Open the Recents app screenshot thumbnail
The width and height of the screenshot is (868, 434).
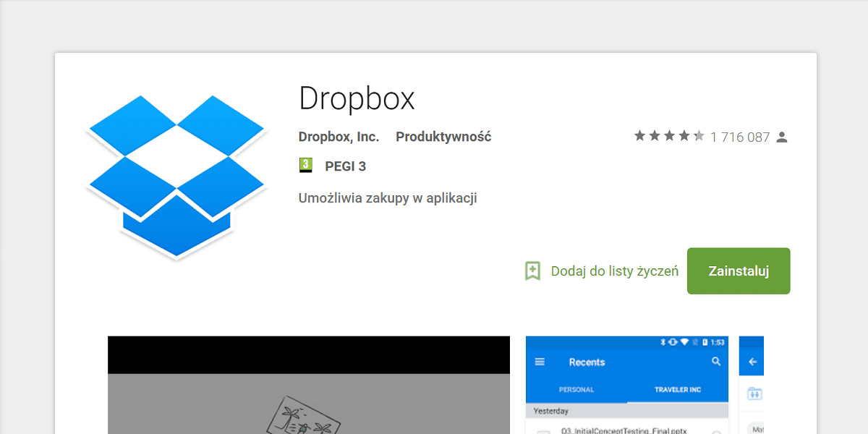click(627, 385)
